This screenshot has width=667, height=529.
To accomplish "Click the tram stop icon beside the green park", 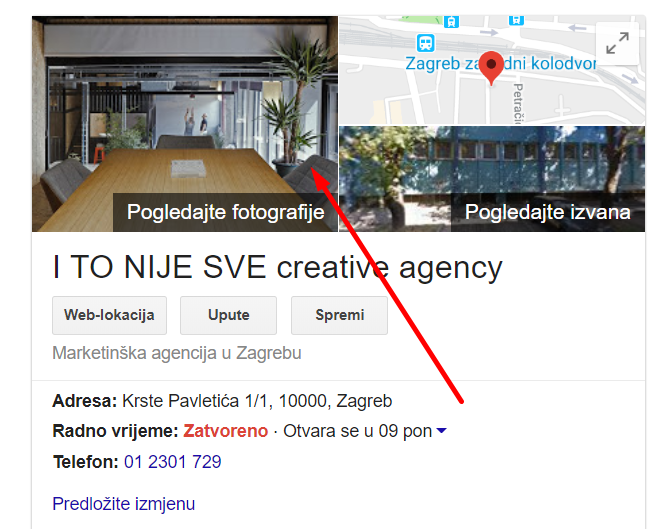I will tap(451, 21).
